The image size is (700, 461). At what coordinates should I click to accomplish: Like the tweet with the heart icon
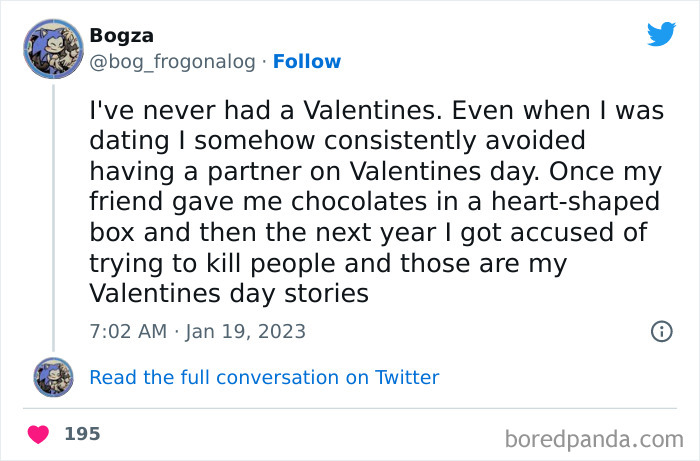pyautogui.click(x=39, y=435)
